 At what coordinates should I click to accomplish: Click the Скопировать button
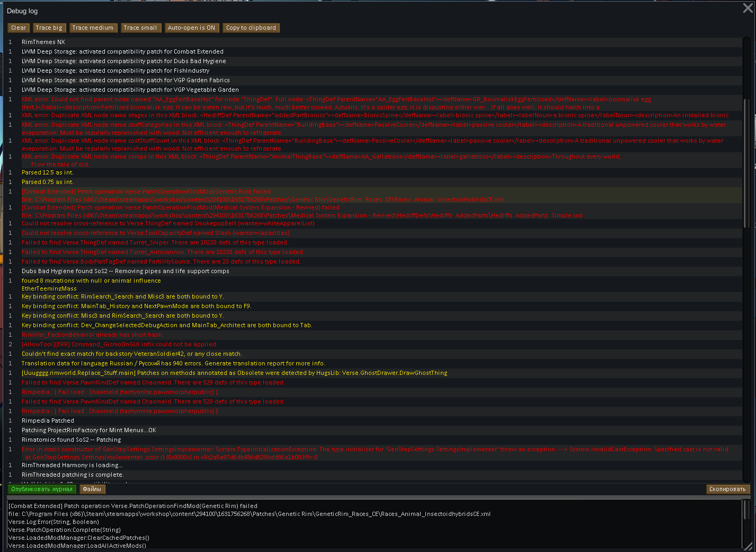tap(727, 489)
